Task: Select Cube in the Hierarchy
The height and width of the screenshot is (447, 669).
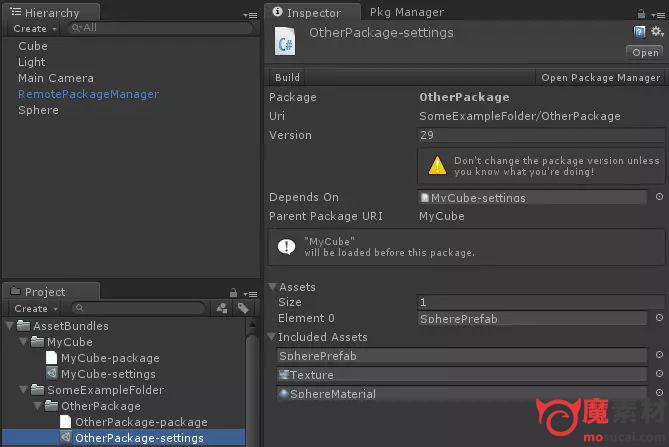Action: [33, 46]
